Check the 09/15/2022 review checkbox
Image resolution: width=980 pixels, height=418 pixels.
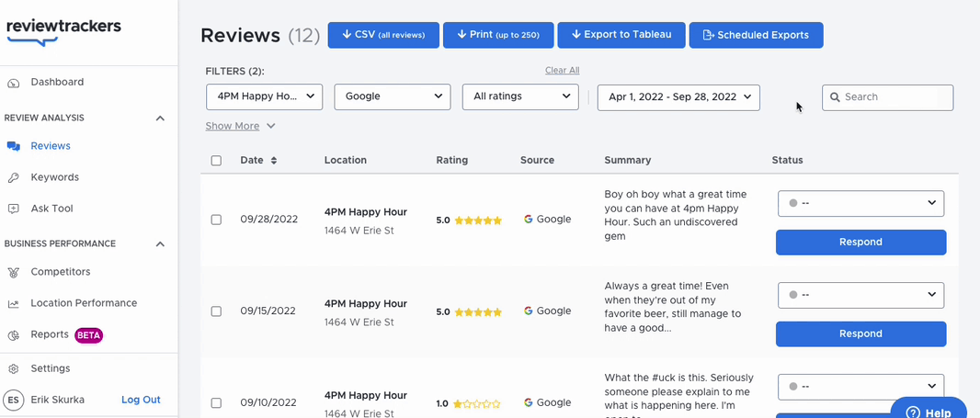pos(216,311)
